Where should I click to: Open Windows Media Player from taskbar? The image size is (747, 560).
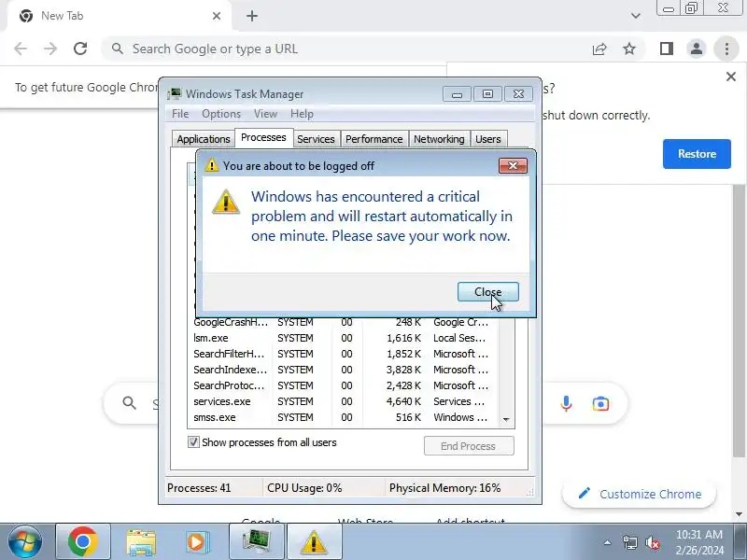197,542
